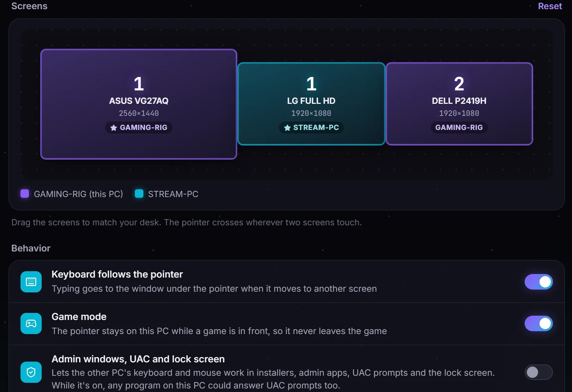Click the shield icon beside Admin windows
Screen dimensions: 572x392
tap(31, 372)
